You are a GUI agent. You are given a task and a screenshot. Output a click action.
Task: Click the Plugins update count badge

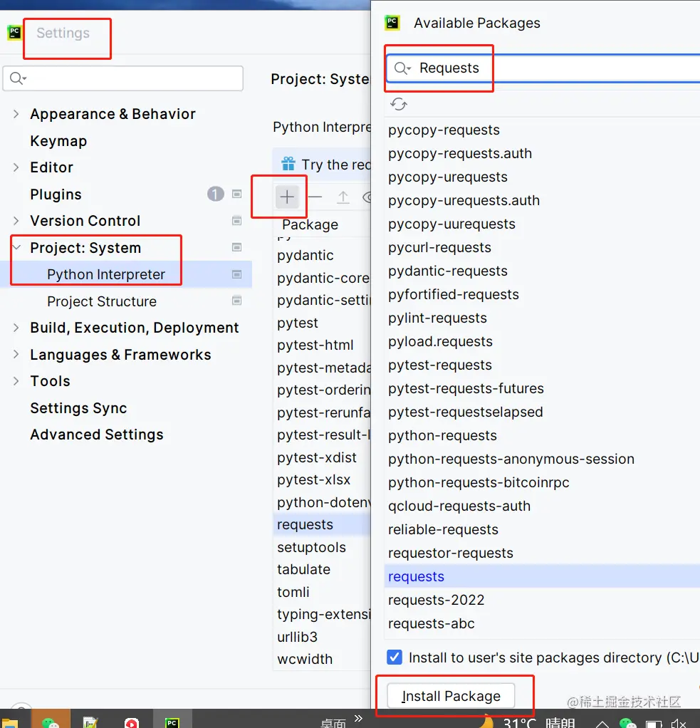click(x=215, y=194)
